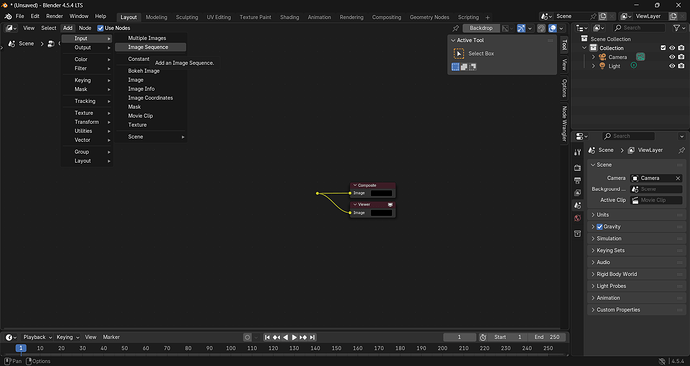This screenshot has width=690, height=366.
Task: Open the Scene submenu in Input menu
Action: coord(150,137)
